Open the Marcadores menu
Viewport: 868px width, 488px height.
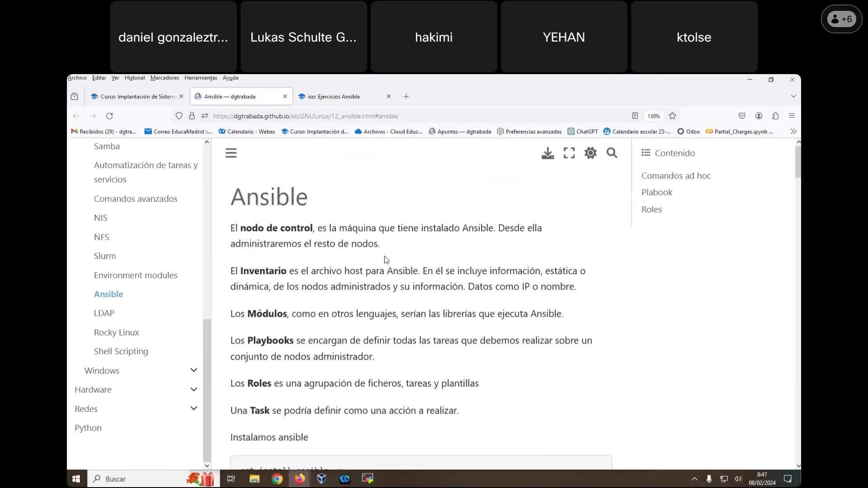(x=165, y=78)
